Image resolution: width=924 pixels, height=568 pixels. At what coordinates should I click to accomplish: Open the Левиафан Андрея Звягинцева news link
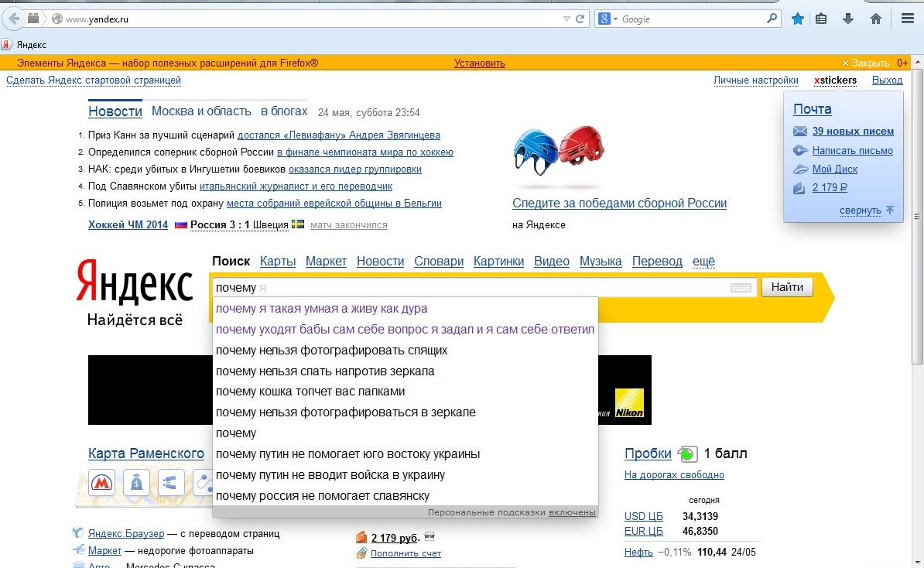tap(339, 135)
